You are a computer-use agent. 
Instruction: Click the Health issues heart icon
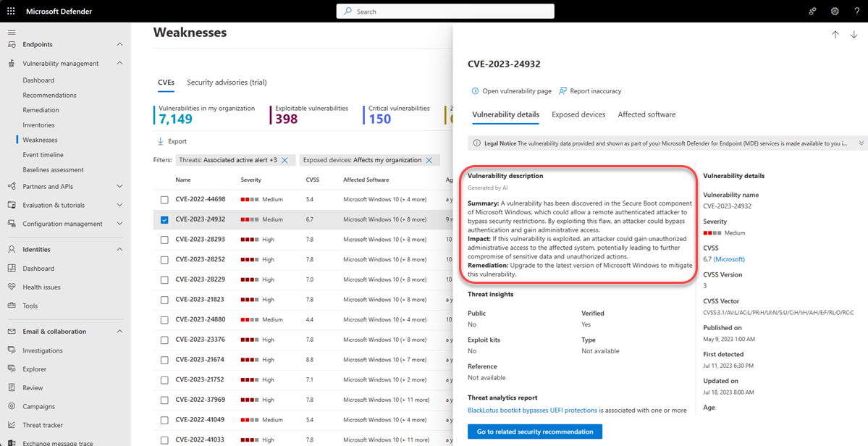[12, 287]
